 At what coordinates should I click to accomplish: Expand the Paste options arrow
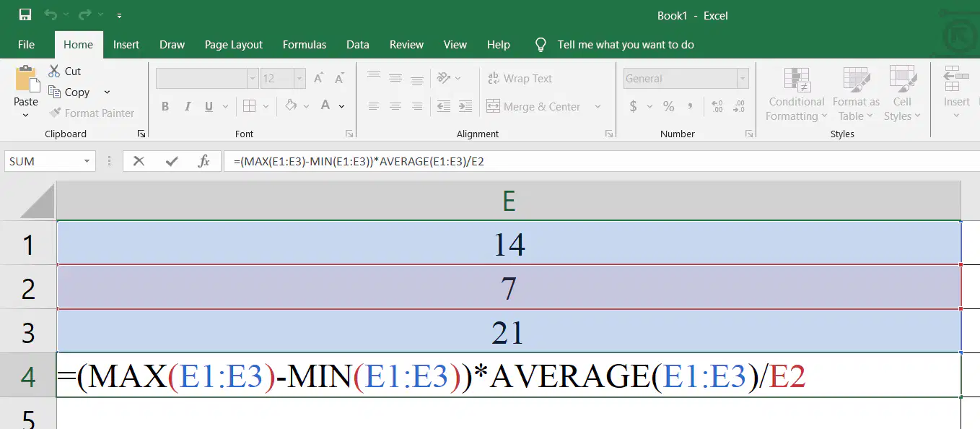click(26, 116)
